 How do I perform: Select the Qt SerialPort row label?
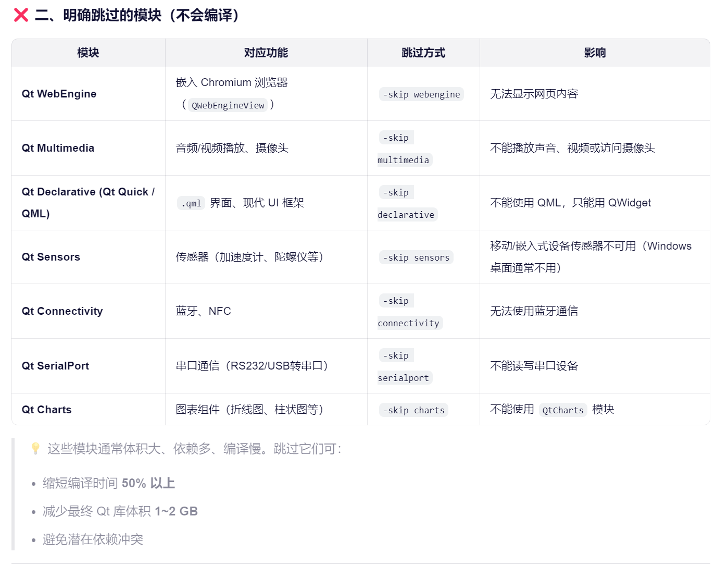click(x=55, y=366)
